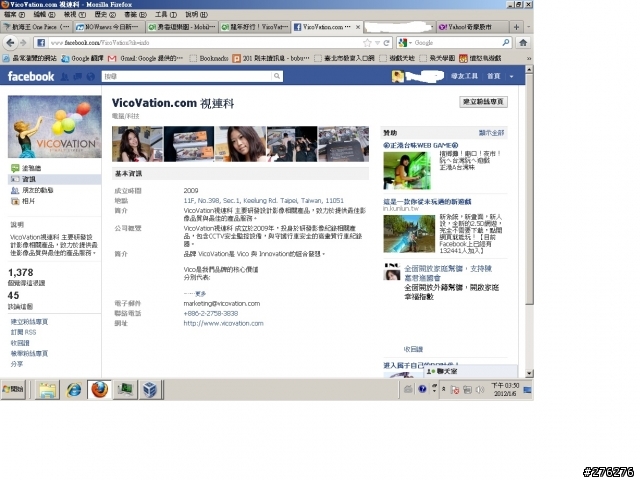Click in the Facebook search field
640x480 pixels.
(x=187, y=76)
